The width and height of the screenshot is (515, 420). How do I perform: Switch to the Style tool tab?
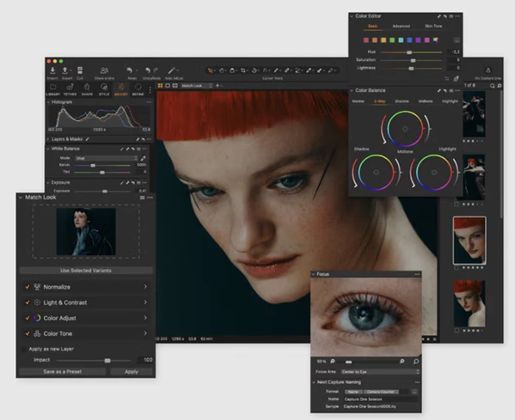(104, 89)
